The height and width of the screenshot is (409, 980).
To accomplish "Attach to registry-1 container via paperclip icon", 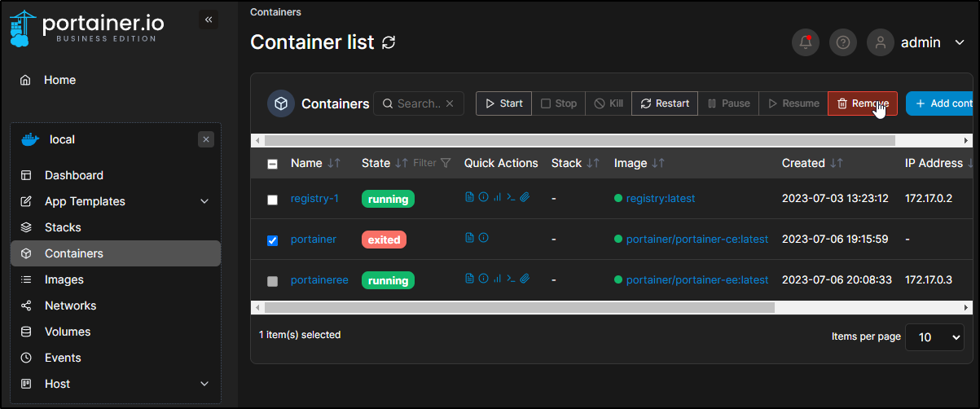I will 525,197.
